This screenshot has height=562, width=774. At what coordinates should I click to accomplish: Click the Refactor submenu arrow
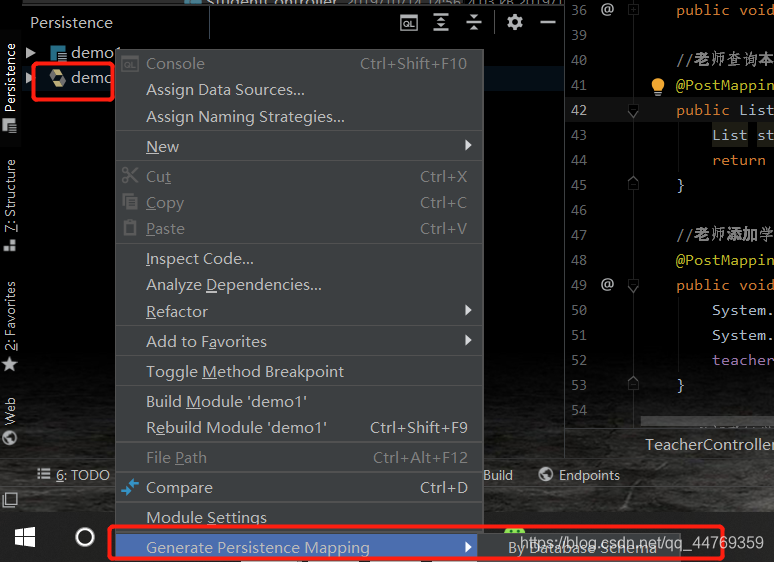[x=468, y=310]
